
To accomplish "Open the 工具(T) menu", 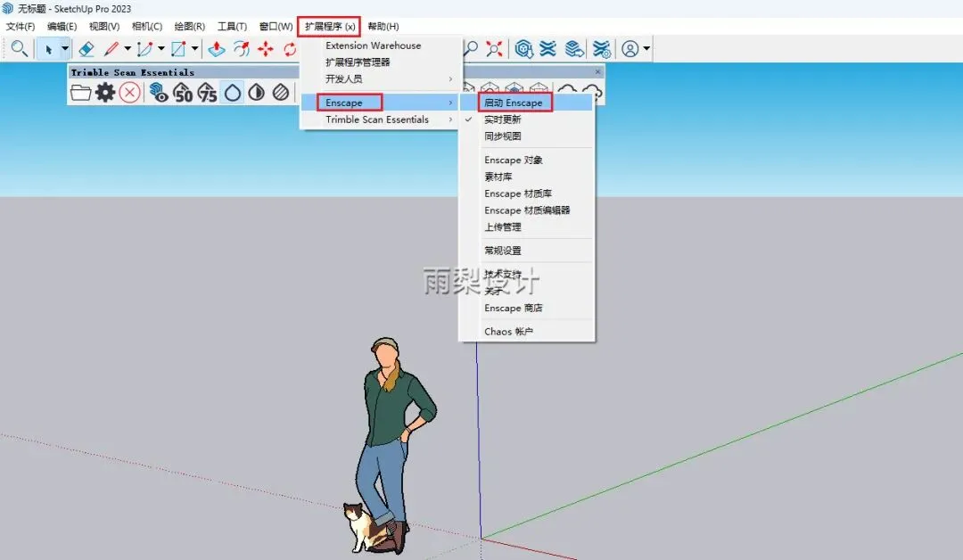I will tap(232, 27).
